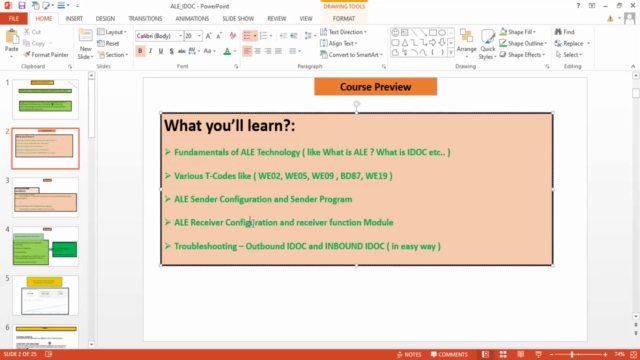Toggle Normal view in status bar
The image size is (640, 360).
tap(485, 354)
